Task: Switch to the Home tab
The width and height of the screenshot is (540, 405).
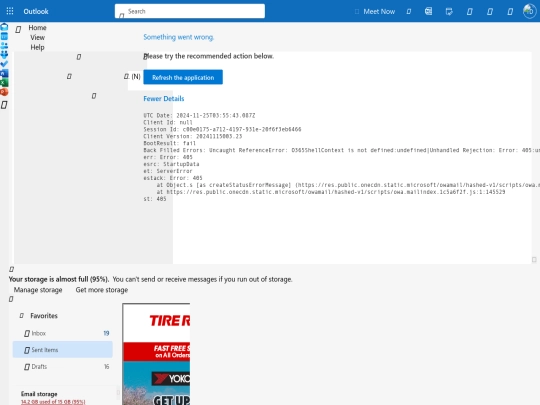Action: tap(37, 28)
